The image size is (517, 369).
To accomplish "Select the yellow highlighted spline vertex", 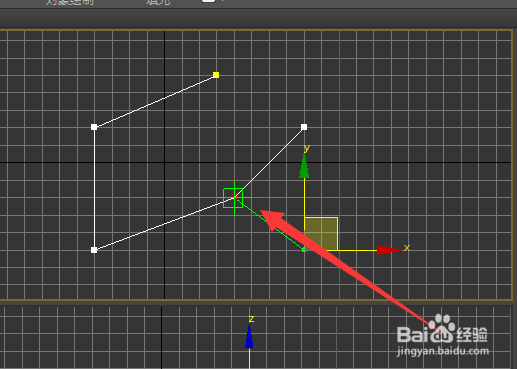I will 216,75.
